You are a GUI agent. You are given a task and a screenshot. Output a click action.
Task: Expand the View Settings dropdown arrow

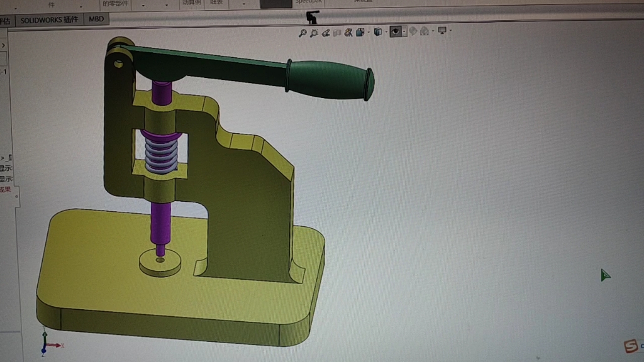(450, 30)
